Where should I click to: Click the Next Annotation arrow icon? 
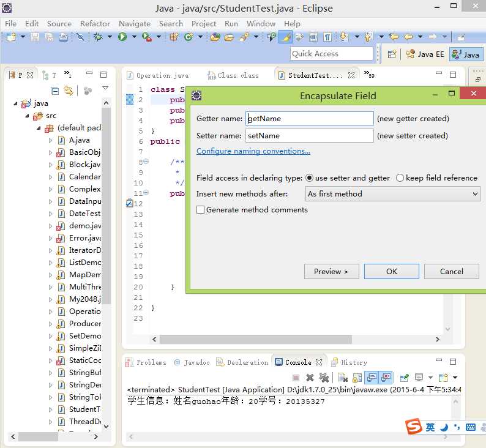pyautogui.click(x=343, y=37)
